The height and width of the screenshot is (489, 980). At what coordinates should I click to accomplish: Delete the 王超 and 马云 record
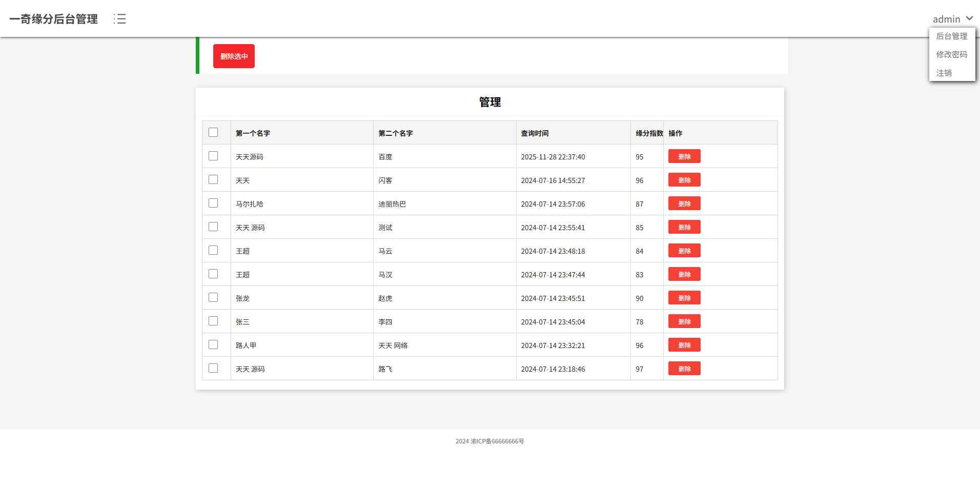(684, 251)
